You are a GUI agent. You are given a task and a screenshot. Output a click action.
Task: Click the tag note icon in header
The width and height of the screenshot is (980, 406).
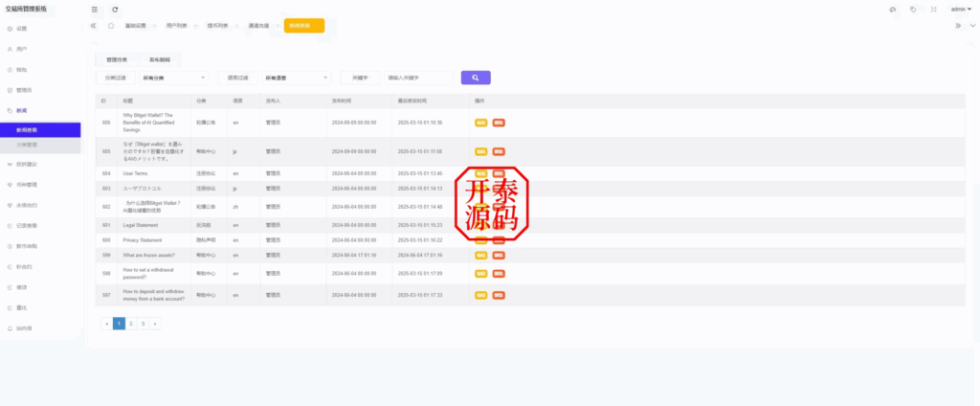tap(913, 9)
